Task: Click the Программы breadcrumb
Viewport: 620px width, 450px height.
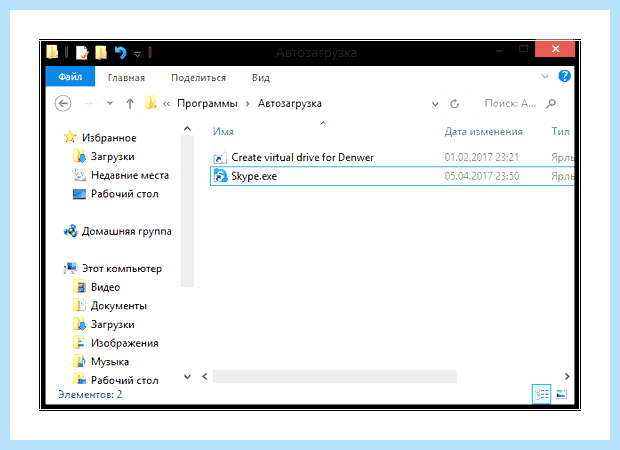Action: coord(207,104)
